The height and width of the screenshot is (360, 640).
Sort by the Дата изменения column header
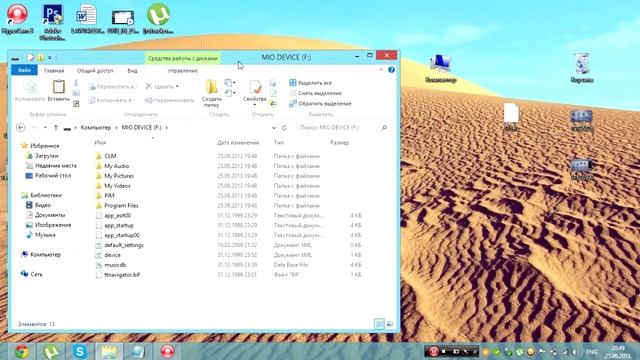238,142
